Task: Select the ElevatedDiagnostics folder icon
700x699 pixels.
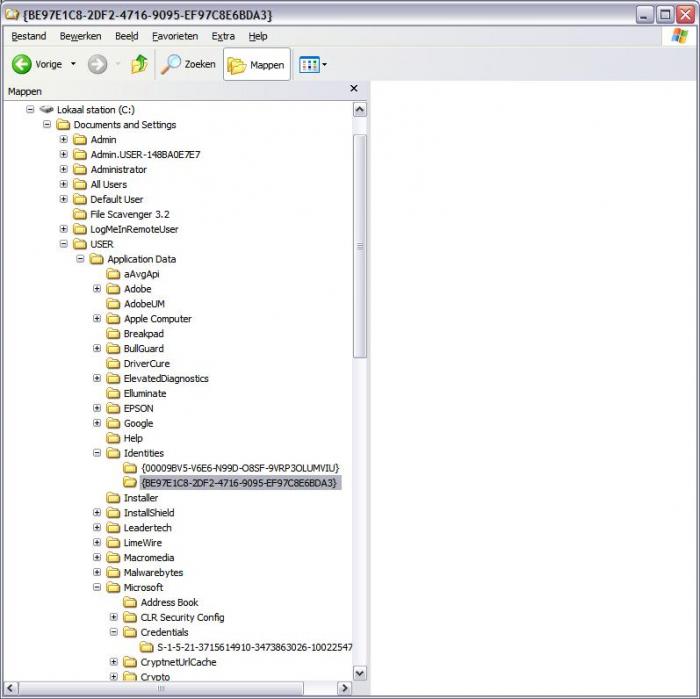Action: [x=113, y=378]
